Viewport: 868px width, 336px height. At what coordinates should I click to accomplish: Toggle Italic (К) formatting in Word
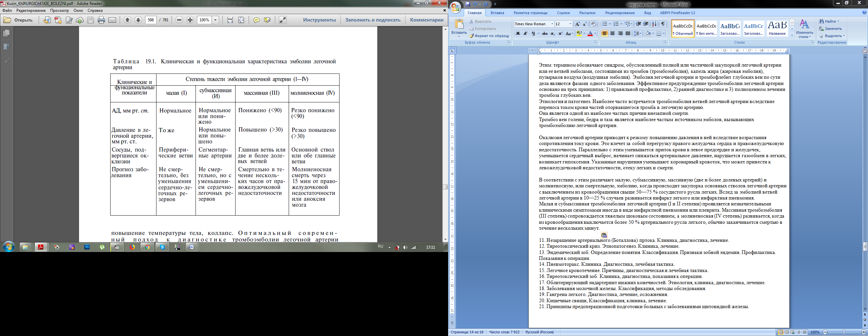525,33
